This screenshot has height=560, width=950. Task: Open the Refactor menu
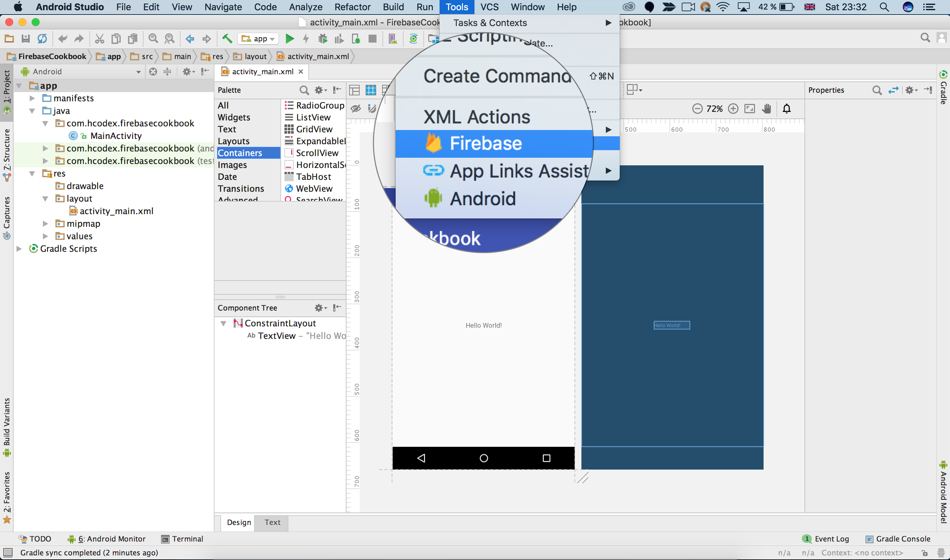352,7
